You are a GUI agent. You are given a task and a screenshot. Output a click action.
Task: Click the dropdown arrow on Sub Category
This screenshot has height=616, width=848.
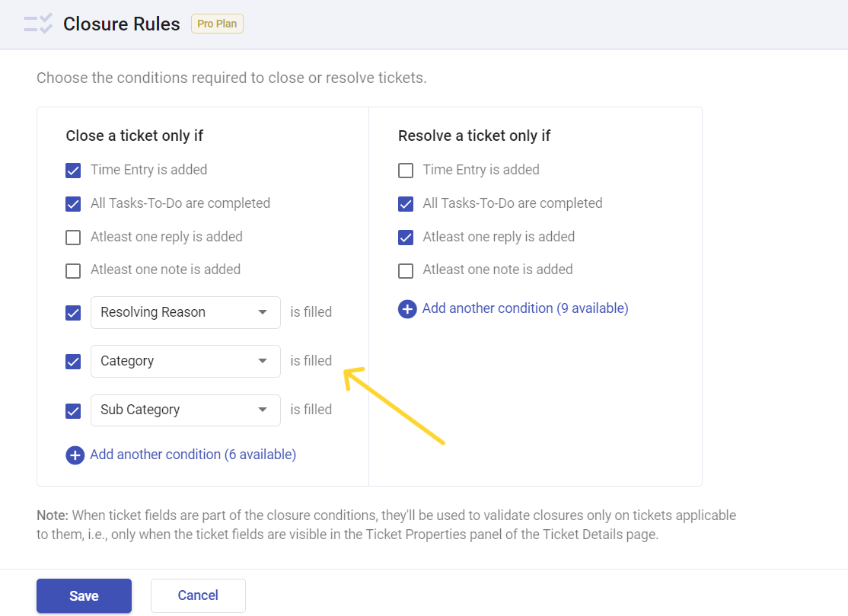[262, 410]
